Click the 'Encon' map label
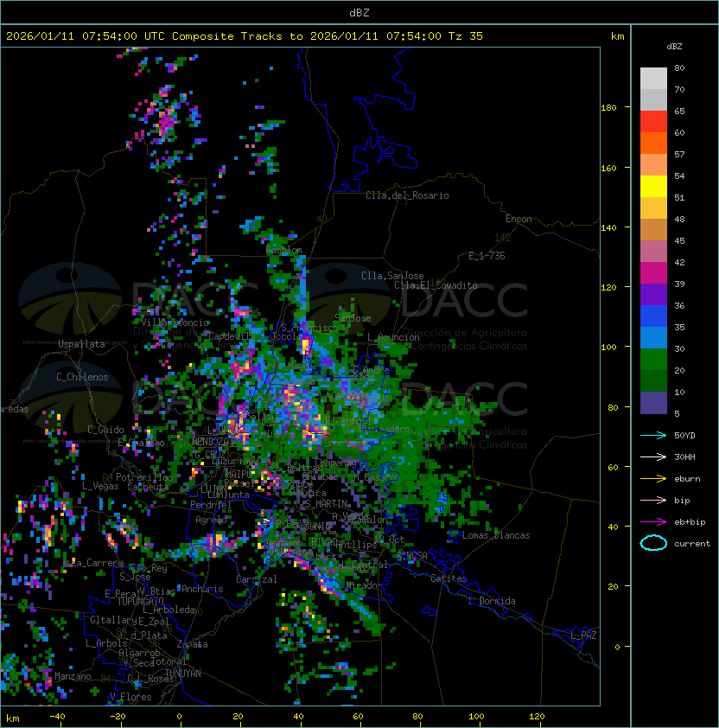This screenshot has width=719, height=728. [x=519, y=218]
